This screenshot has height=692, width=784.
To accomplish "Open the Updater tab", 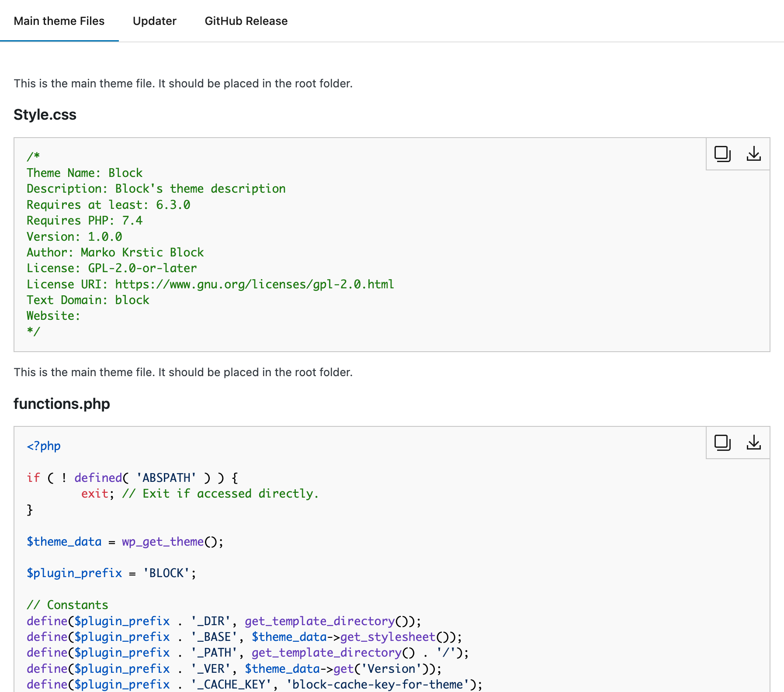I will pyautogui.click(x=155, y=21).
